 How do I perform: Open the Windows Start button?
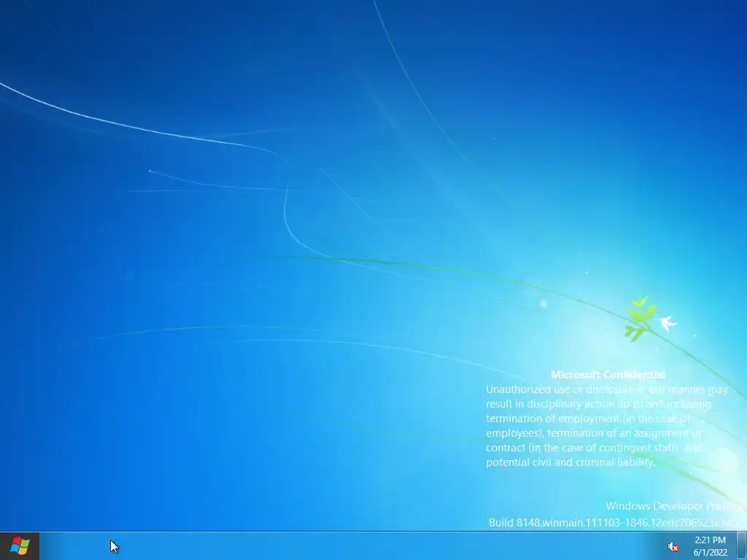tap(20, 545)
